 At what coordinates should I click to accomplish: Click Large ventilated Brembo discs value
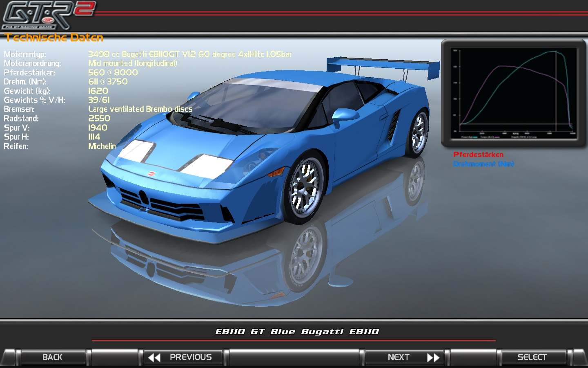point(140,109)
